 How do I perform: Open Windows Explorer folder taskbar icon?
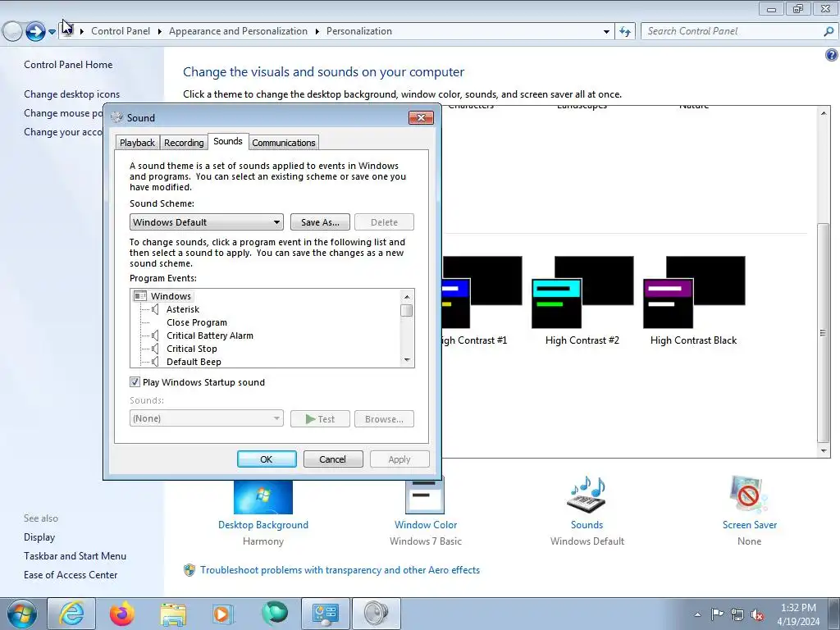[x=173, y=614]
